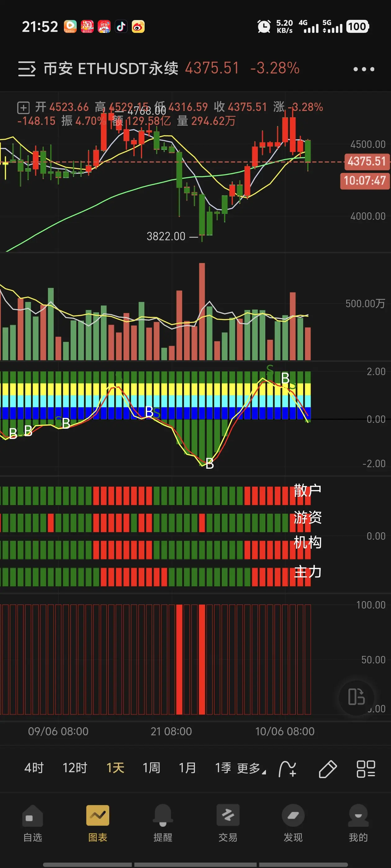Image resolution: width=391 pixels, height=868 pixels.
Task: Tap the B signal at oscillator bottom
Action: click(x=209, y=464)
